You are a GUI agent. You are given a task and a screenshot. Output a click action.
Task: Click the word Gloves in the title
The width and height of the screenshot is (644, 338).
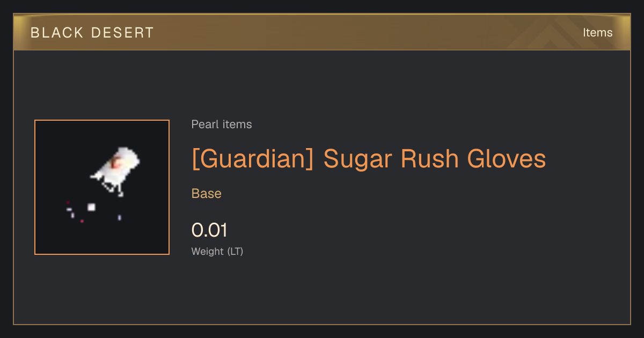(507, 159)
